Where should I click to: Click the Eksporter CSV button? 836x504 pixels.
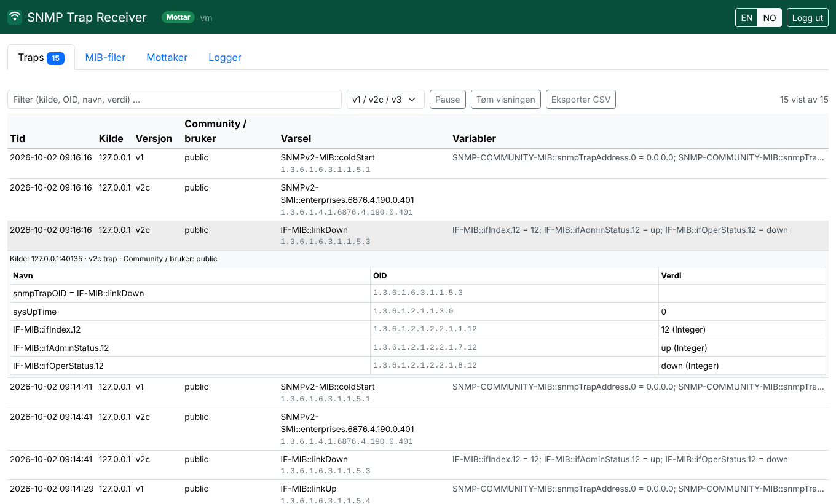point(581,100)
